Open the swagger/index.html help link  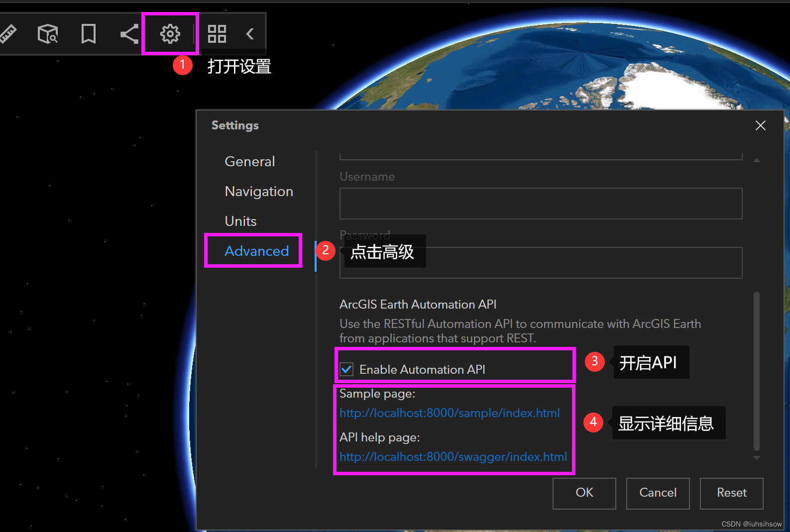click(453, 457)
